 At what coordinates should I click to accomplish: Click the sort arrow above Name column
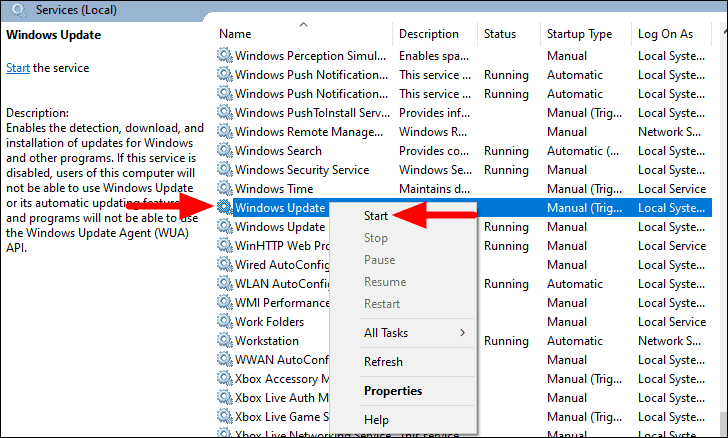click(303, 24)
